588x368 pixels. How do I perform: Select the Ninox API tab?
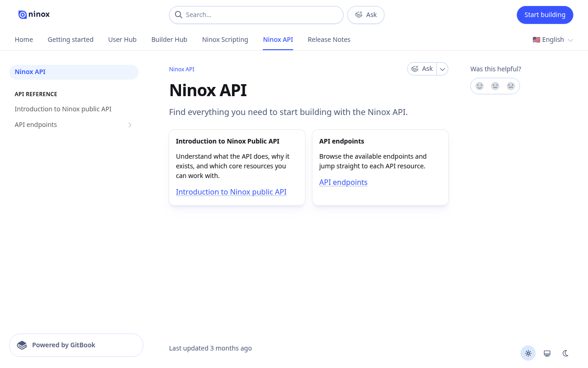[x=278, y=40]
